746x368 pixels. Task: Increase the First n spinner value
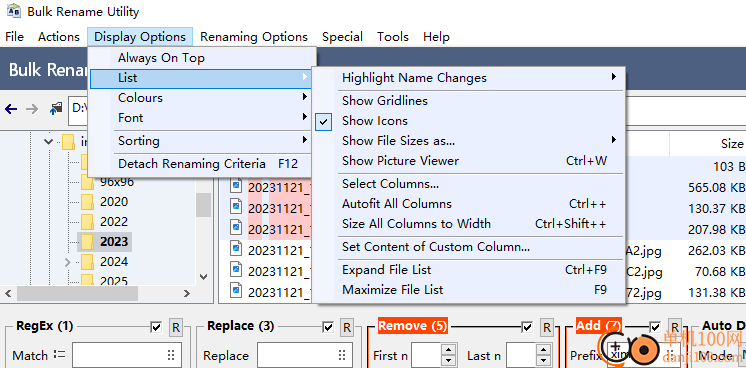coord(448,350)
